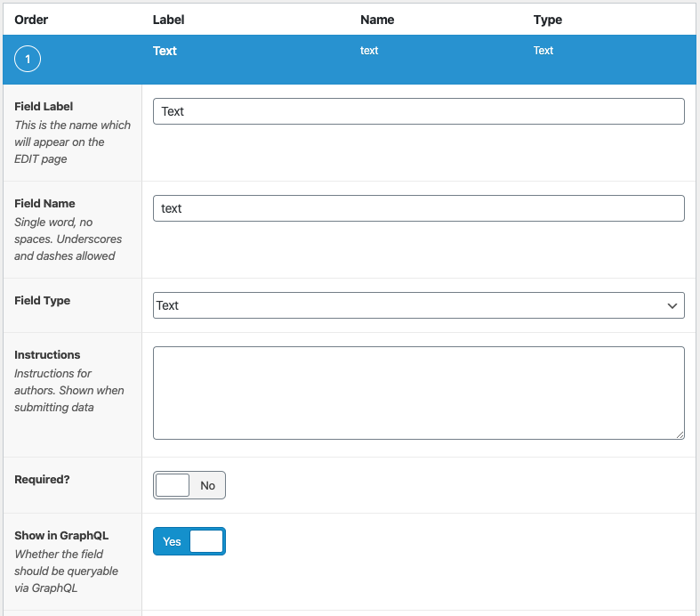Viewport: 700px width, 616px height.
Task: Click the circled order number 1
Action: [28, 60]
